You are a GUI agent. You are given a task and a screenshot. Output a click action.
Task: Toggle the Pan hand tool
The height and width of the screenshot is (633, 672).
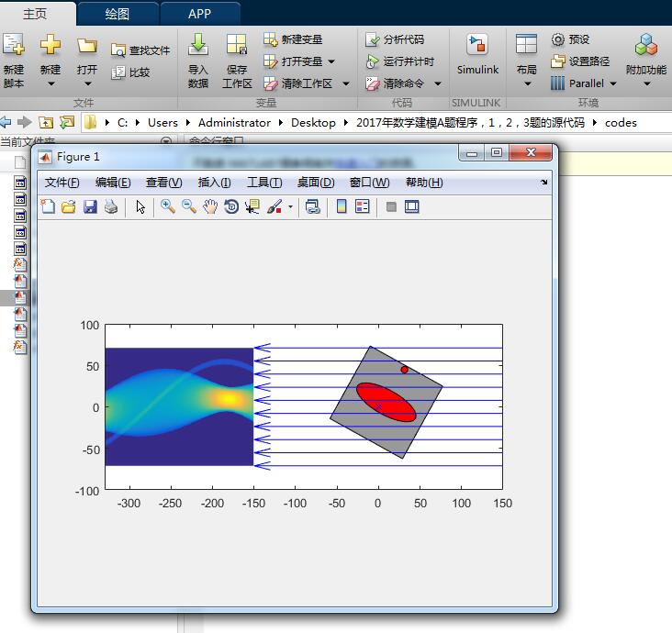pyautogui.click(x=210, y=206)
